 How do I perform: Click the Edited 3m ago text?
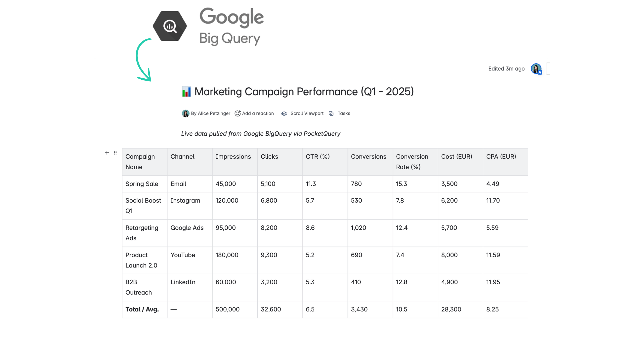[x=506, y=69]
